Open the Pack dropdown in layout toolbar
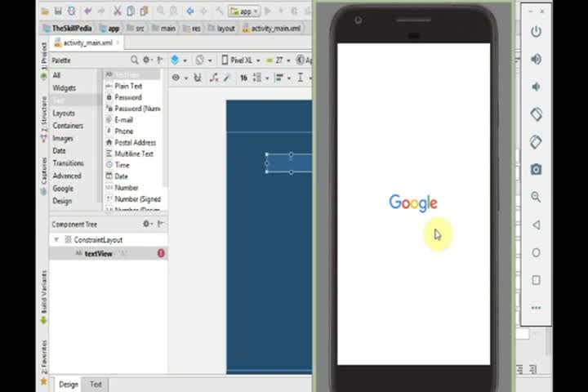 tap(261, 78)
